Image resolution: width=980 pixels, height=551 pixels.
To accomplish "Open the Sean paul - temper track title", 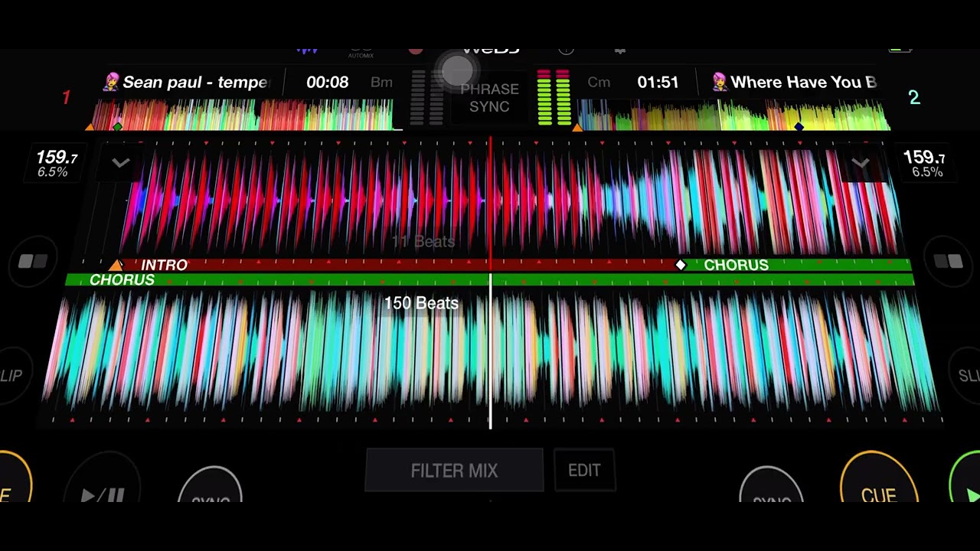I will (195, 82).
